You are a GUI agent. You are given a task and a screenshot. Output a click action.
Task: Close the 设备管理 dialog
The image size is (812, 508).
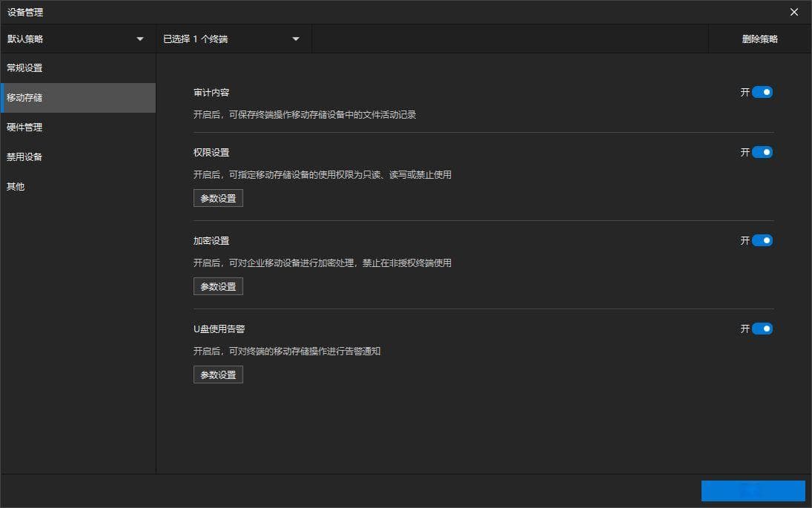pyautogui.click(x=794, y=12)
